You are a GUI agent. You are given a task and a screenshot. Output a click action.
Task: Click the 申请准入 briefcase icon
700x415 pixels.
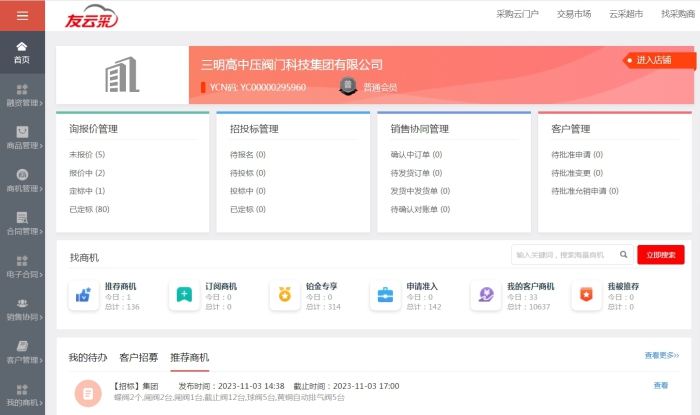coord(385,295)
